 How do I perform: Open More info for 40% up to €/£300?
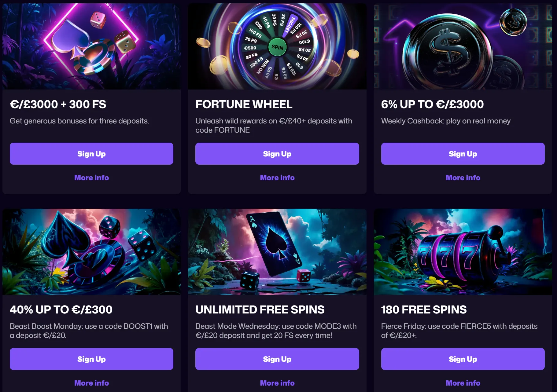pos(91,383)
